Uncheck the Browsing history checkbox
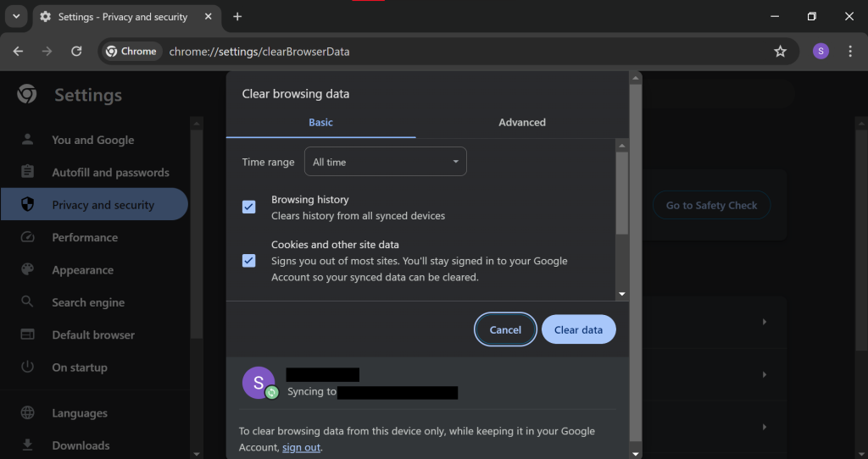 [x=249, y=207]
